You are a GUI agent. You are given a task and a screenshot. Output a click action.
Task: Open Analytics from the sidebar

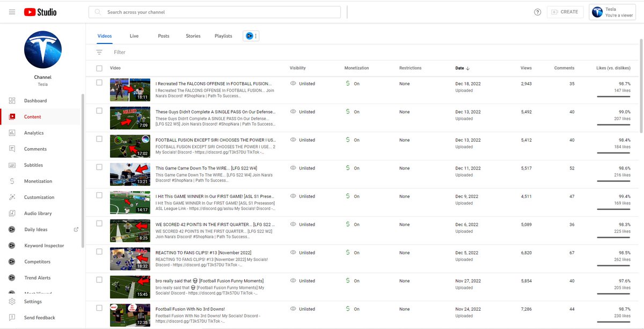(x=41, y=133)
